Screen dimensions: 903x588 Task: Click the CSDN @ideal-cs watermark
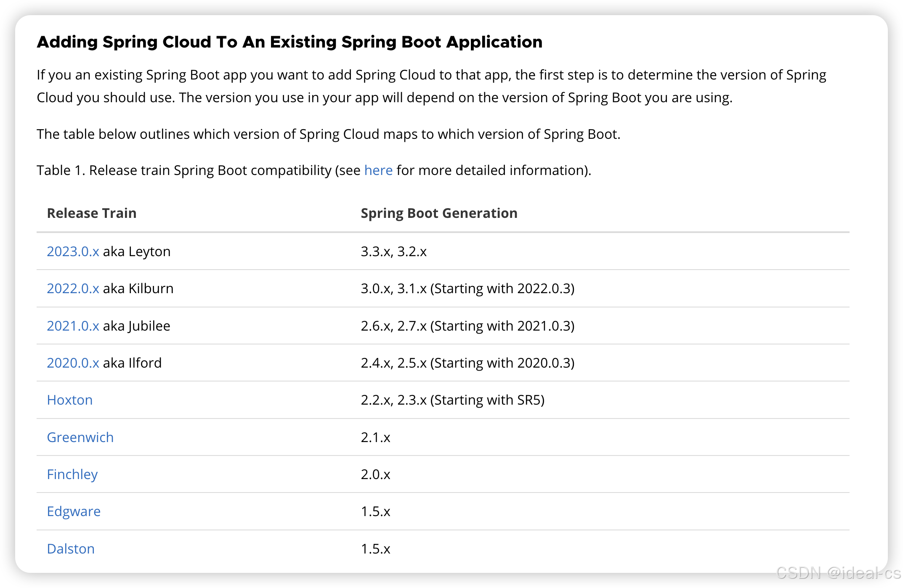(x=838, y=573)
